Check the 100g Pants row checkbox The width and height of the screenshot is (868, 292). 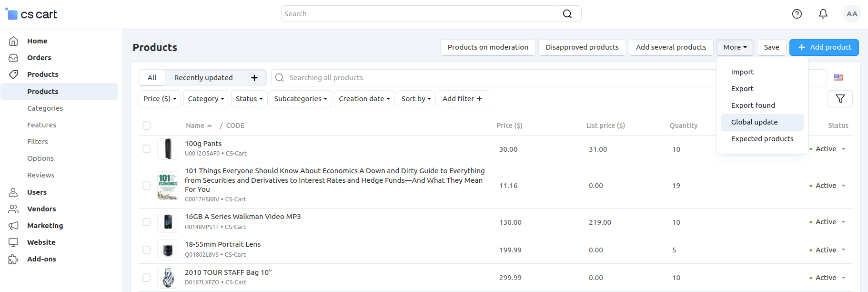(x=147, y=149)
